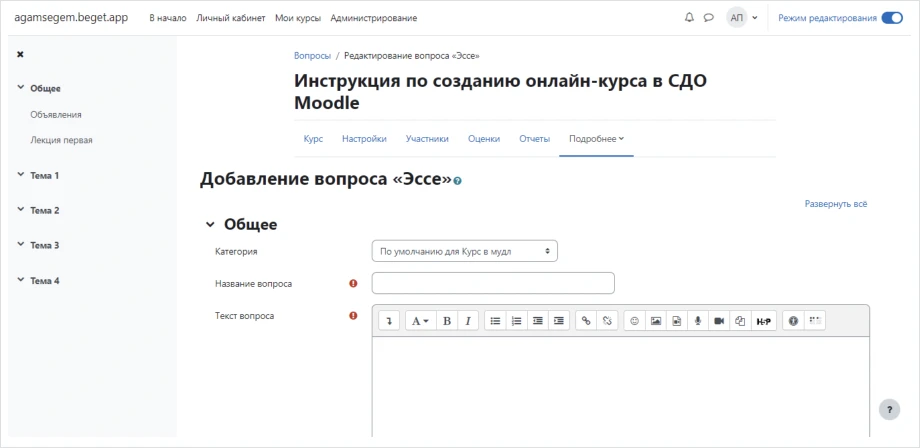Click Развернуть всё
Screen dimensions: 920x448
pyautogui.click(x=836, y=204)
